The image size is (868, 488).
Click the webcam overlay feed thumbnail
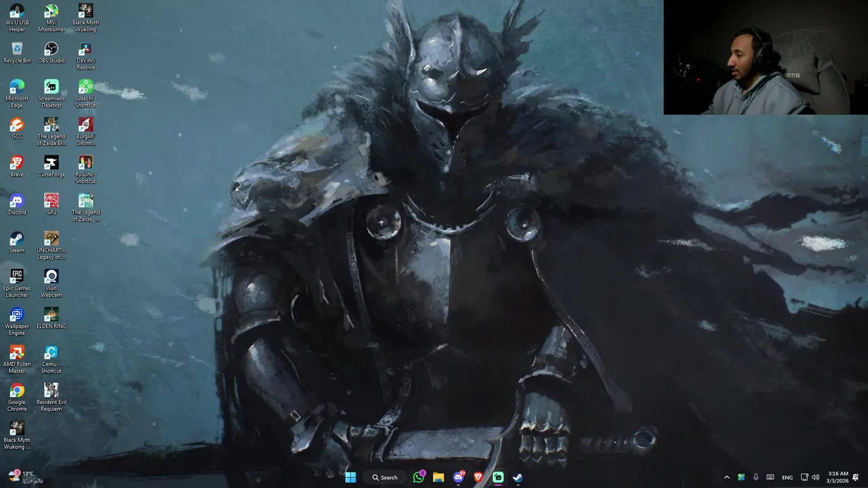tap(766, 57)
